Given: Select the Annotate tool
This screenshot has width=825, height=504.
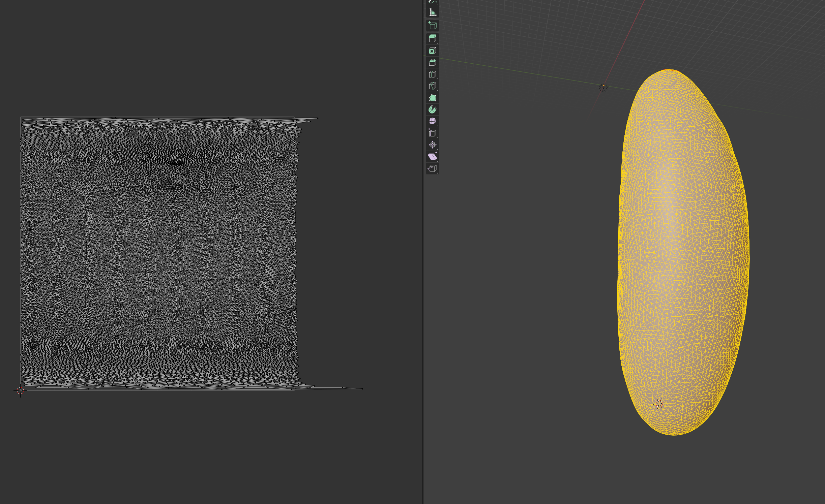Looking at the screenshot, I should (432, 2).
